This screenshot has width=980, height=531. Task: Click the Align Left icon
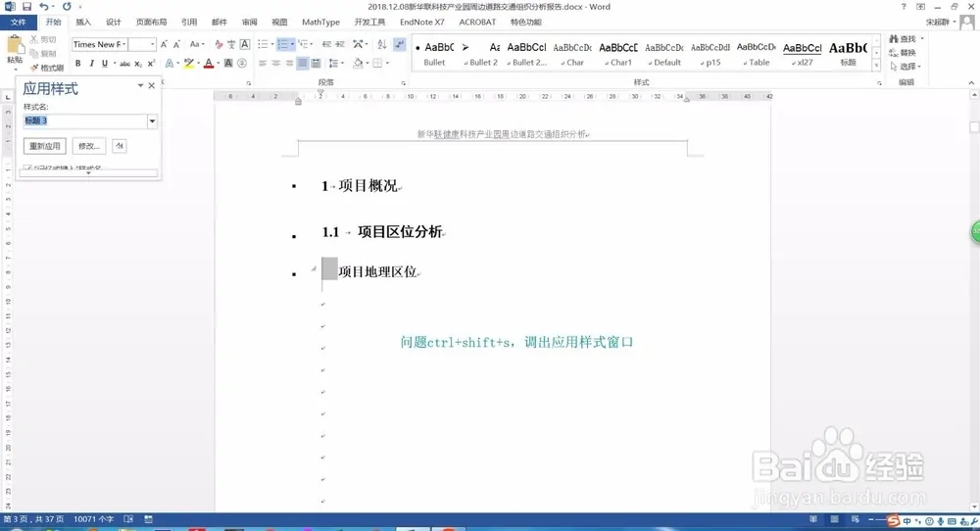263,63
